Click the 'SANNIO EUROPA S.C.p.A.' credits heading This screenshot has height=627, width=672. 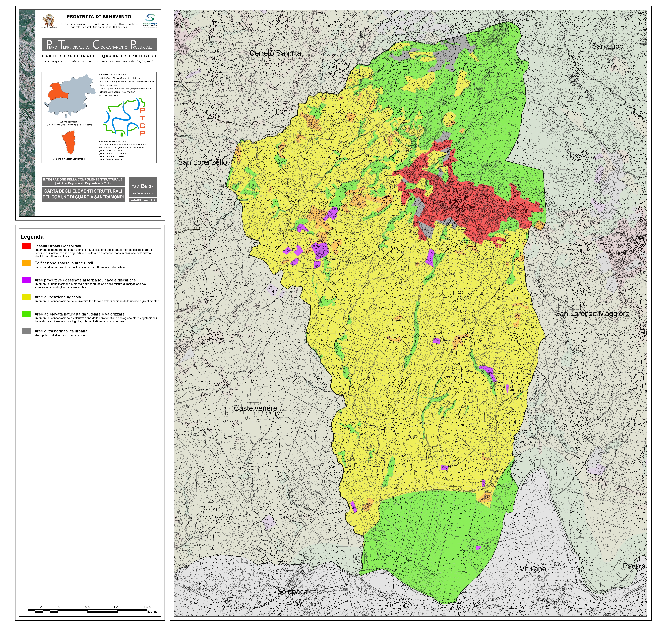[x=113, y=142]
